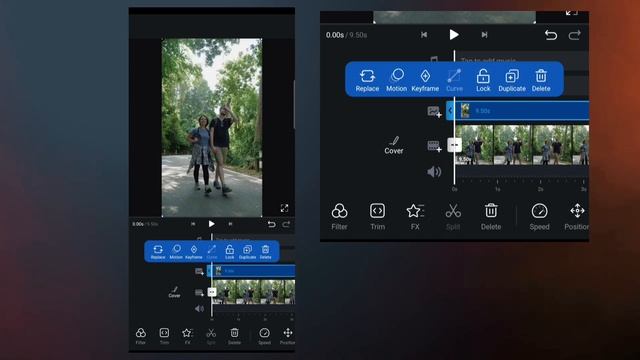Open Filter on the phone screen bottom bar
Screen dimensions: 640x360
140,336
